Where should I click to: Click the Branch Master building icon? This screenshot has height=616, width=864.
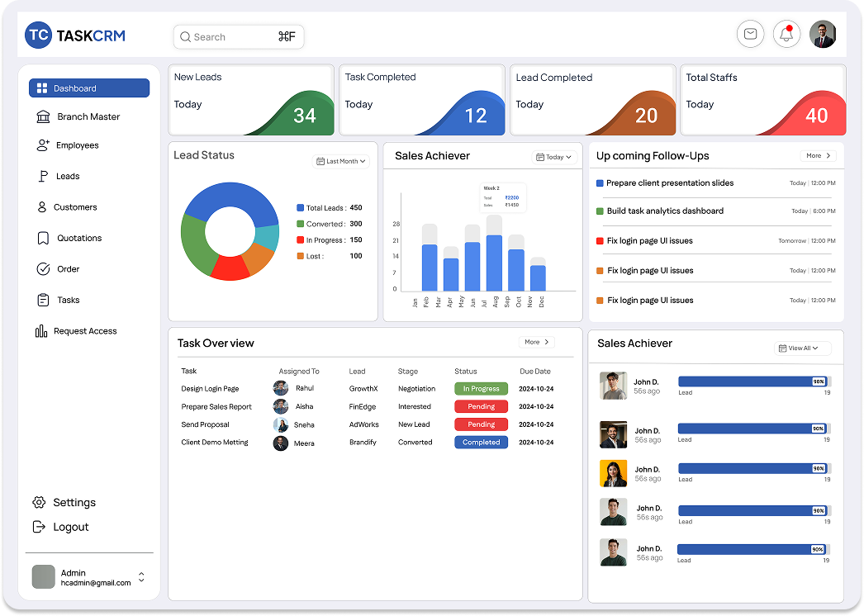pos(43,116)
